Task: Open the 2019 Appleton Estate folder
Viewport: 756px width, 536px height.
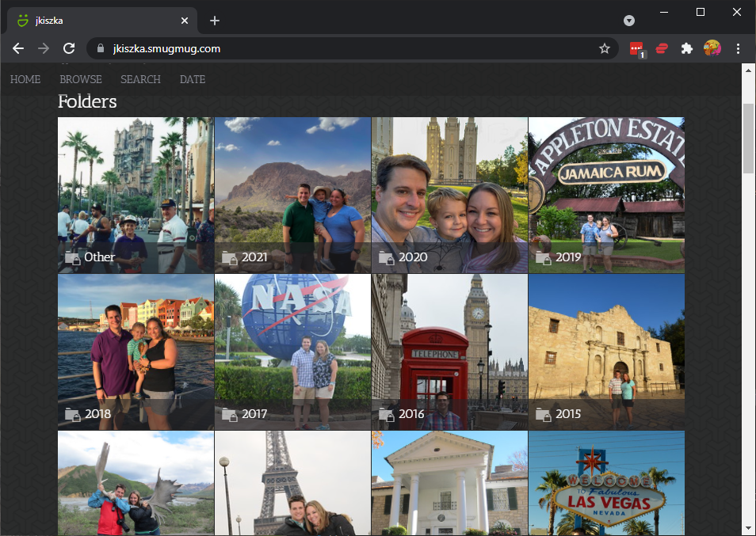Action: pos(606,195)
